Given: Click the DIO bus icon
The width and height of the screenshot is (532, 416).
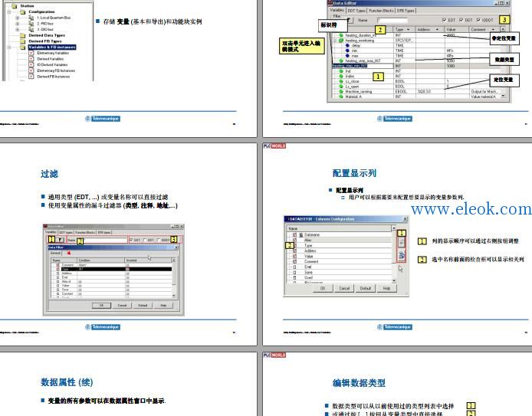Looking at the screenshot, I should point(31,29).
